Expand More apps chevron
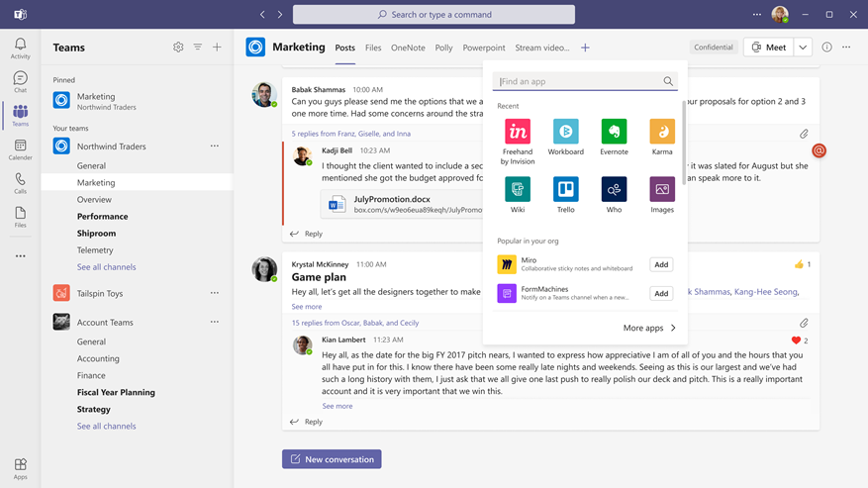868x488 pixels. pos(673,328)
